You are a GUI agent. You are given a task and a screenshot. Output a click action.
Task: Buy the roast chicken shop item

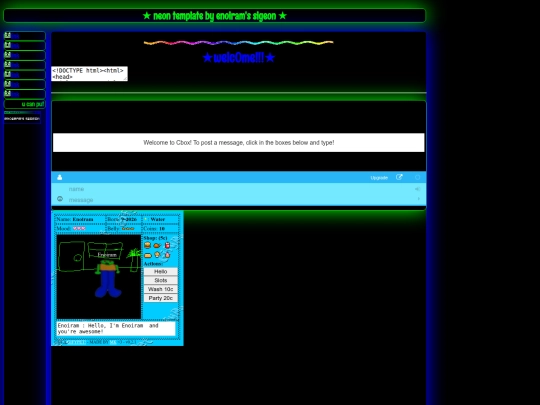click(157, 245)
